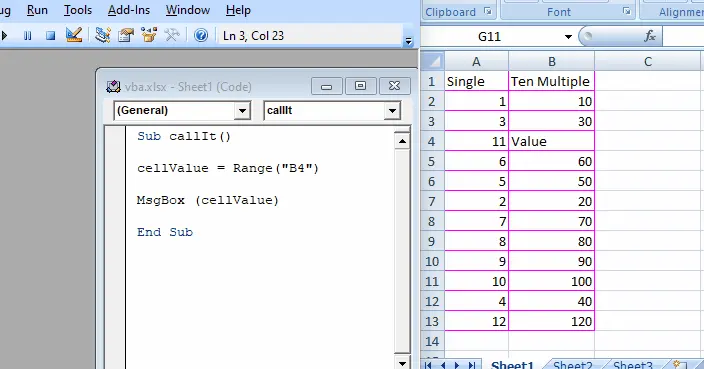
Task: Open Properties Window icon
Action: click(x=126, y=35)
